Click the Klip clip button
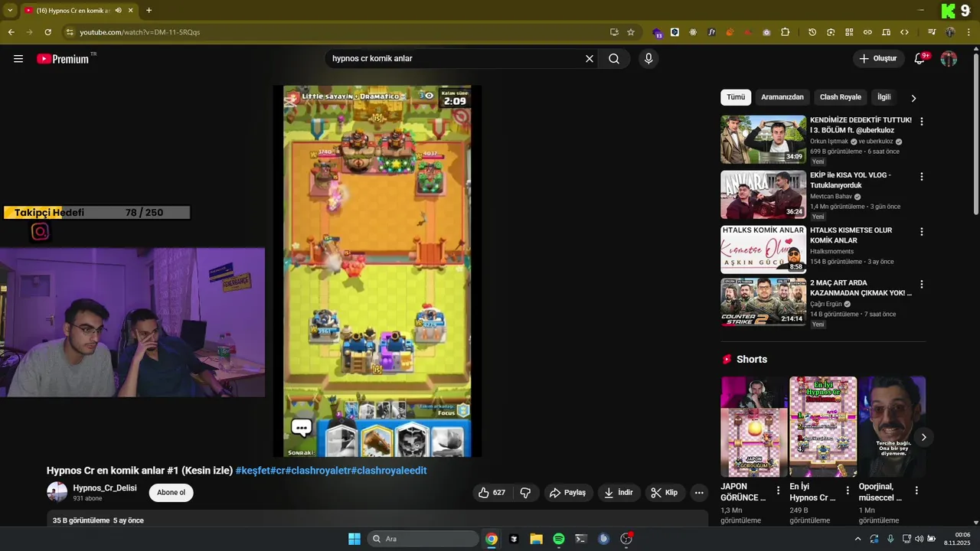Image resolution: width=980 pixels, height=551 pixels. pos(665,493)
